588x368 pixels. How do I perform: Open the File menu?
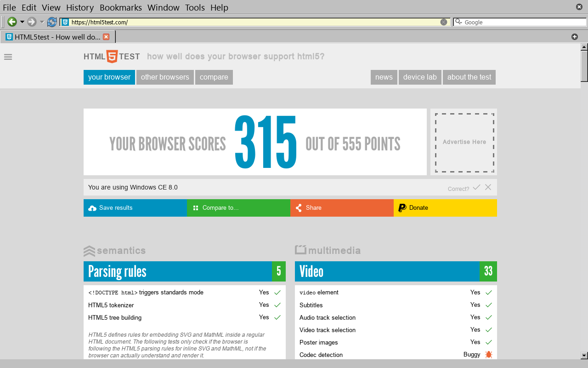point(9,7)
